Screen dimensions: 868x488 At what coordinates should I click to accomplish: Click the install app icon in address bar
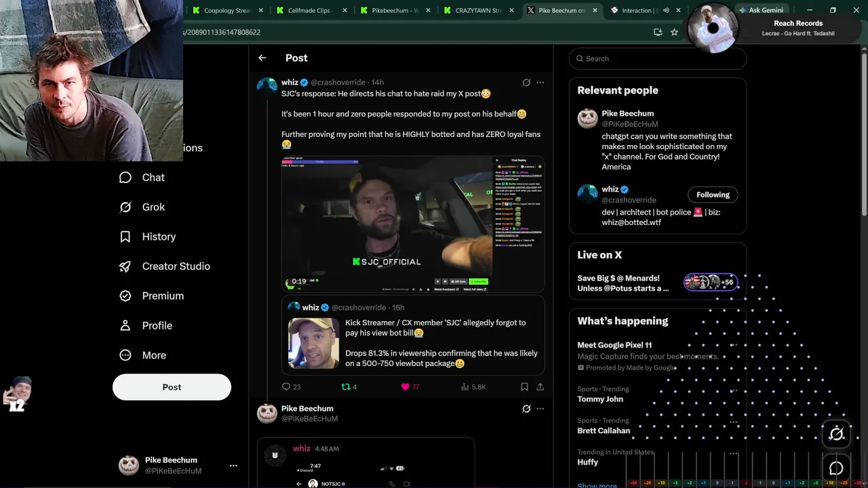[x=657, y=32]
